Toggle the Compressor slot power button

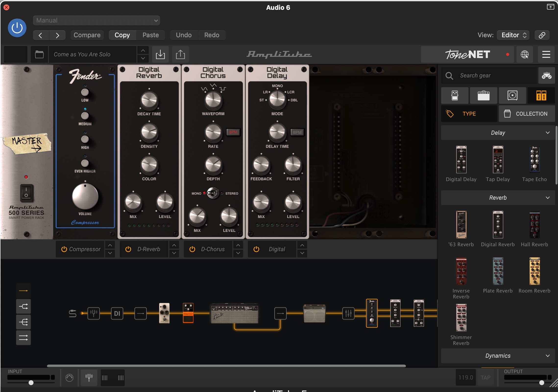(64, 249)
